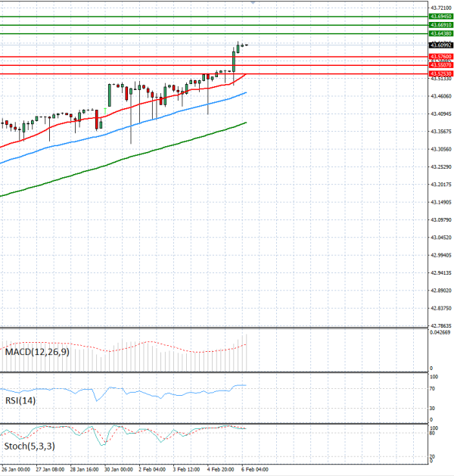
Task: Click the 43.69450 green resistance price tag
Action: point(440,16)
